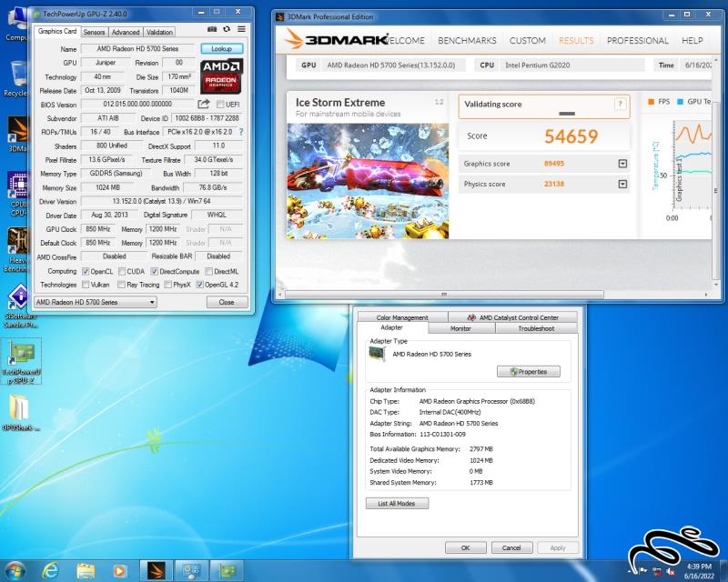Click the Close button in GPU-Z

pos(227,302)
